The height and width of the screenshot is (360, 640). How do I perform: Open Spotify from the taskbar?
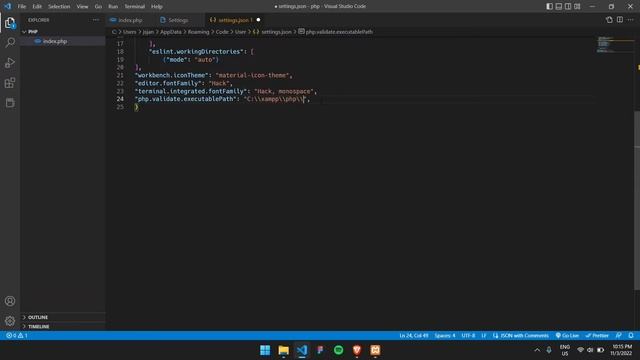coord(338,350)
